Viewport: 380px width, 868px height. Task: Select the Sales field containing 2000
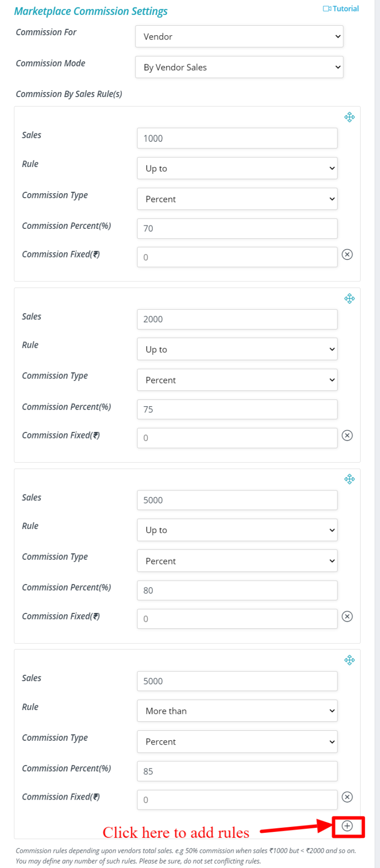(237, 320)
